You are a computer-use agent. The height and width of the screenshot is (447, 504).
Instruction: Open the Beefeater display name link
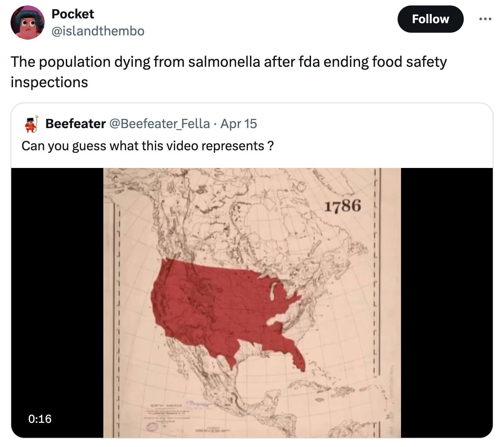click(75, 124)
